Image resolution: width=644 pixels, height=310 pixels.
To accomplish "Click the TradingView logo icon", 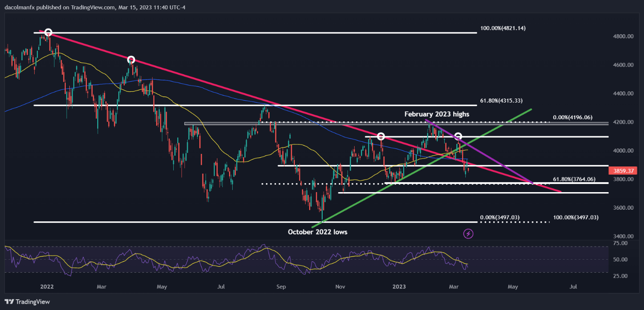I will [10, 301].
